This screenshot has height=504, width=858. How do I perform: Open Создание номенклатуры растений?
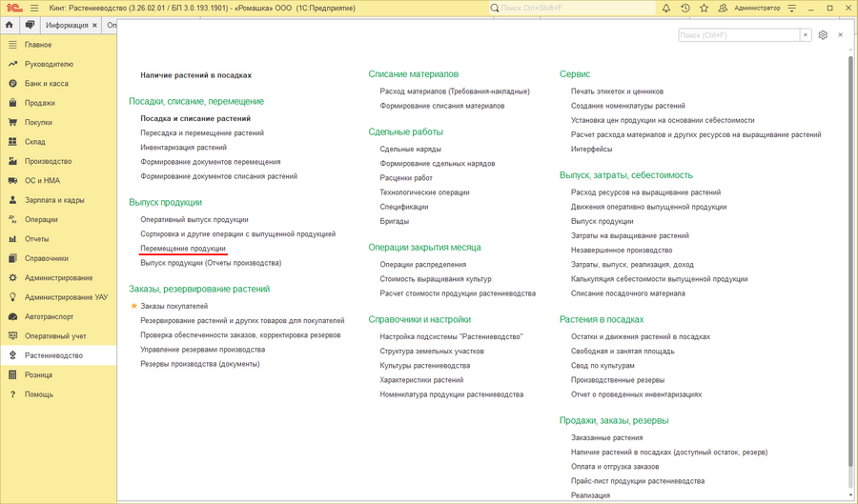pos(627,106)
